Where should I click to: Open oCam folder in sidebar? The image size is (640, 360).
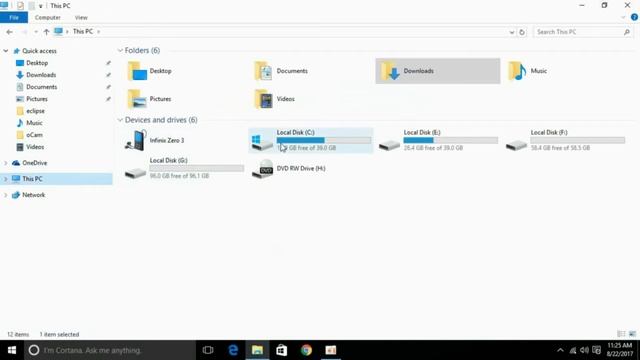34,135
